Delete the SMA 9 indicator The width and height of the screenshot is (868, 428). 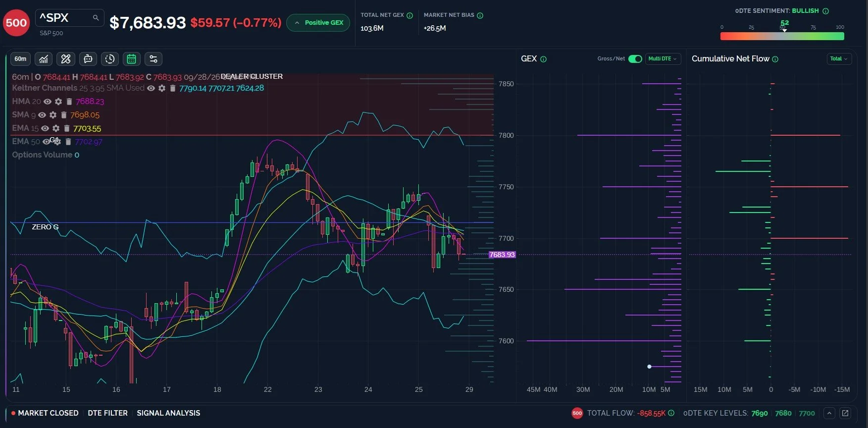64,115
